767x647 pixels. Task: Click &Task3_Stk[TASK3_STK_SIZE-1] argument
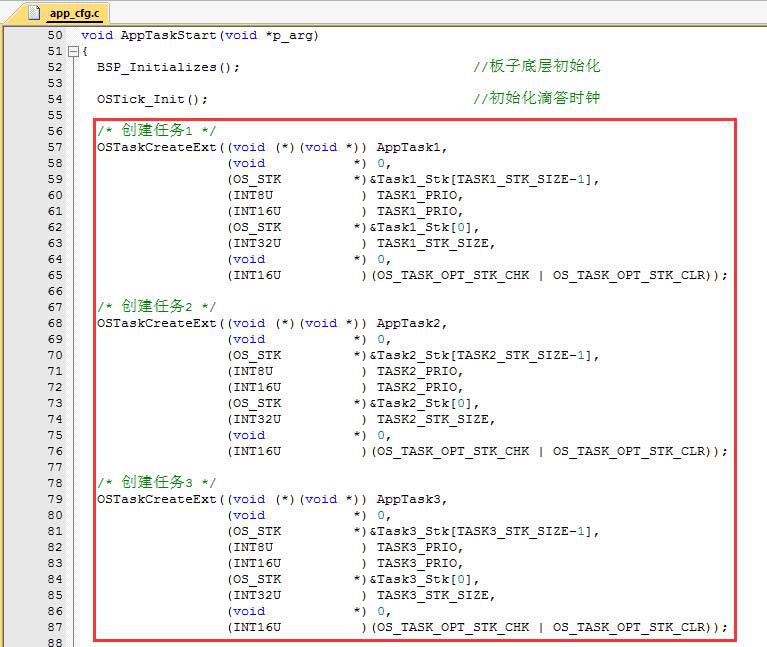click(x=481, y=532)
